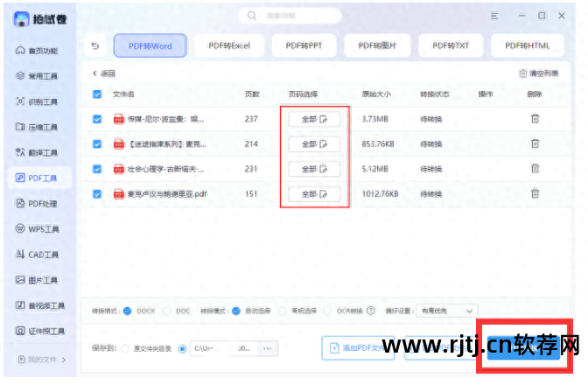The image size is (588, 385).
Task: Open 全部 page selection for 151-page file
Action: (x=314, y=193)
